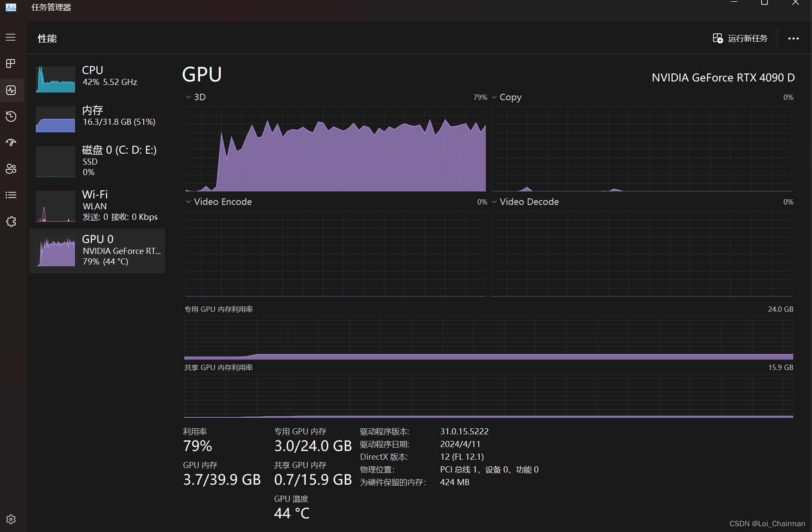Click the 79% utilization value

198,446
